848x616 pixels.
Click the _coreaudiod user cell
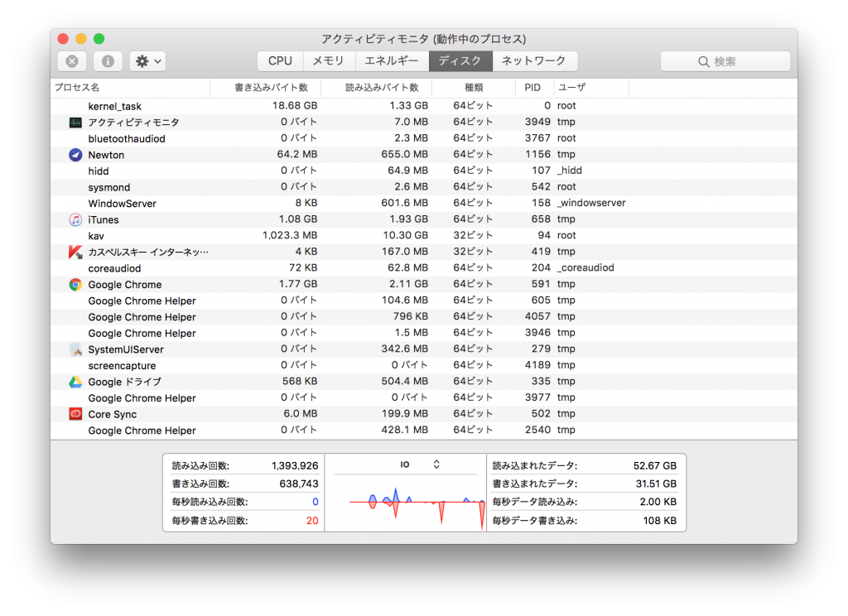(x=585, y=268)
